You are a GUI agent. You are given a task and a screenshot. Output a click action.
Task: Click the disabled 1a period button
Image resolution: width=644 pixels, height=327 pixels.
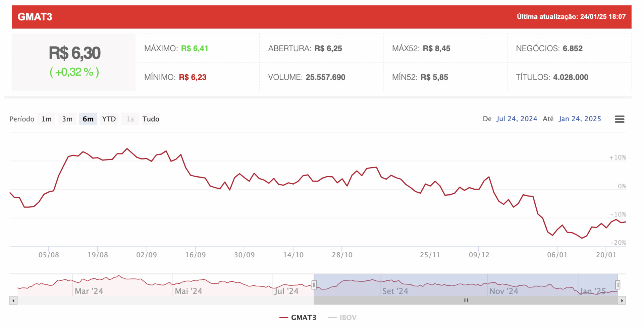(130, 119)
